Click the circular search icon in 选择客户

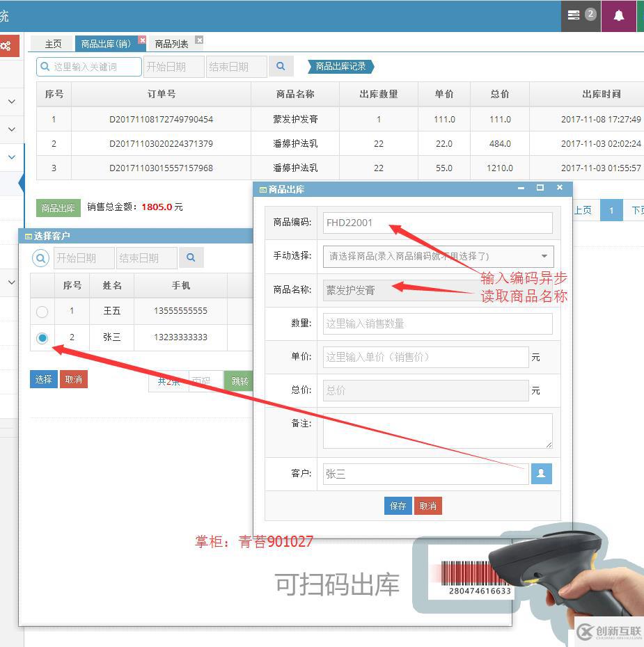[x=40, y=258]
